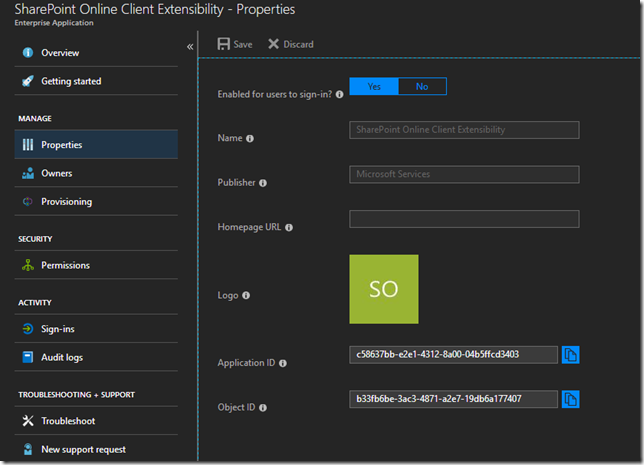Collapse the left navigation menu
This screenshot has width=644, height=465.
[190, 47]
